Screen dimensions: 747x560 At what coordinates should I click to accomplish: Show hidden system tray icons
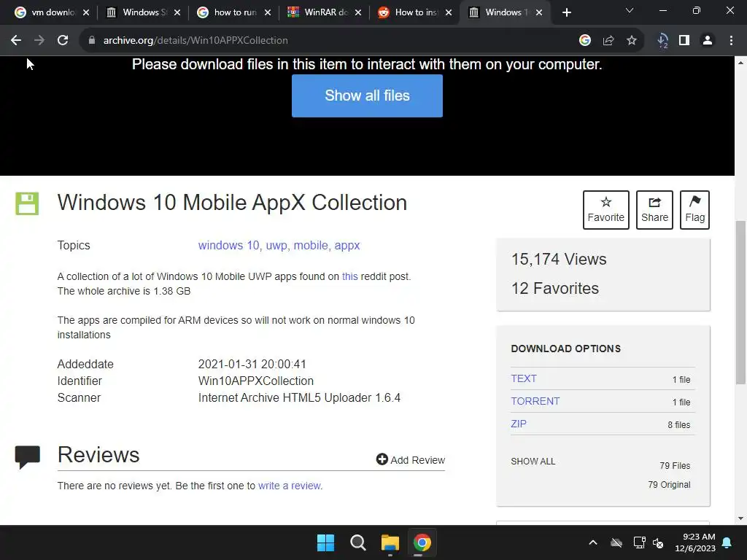pos(593,542)
